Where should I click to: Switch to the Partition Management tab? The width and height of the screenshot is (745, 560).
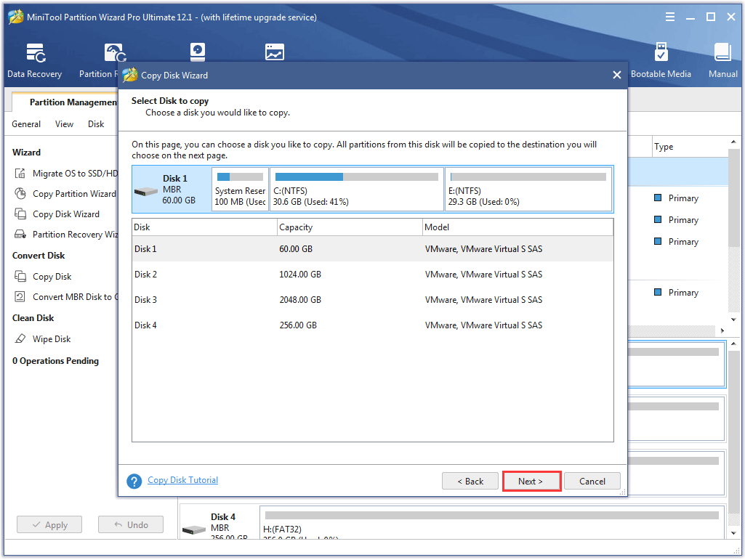click(66, 102)
